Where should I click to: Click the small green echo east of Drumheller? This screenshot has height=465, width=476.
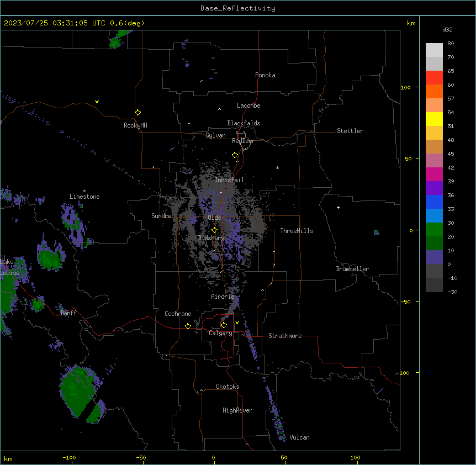click(377, 232)
